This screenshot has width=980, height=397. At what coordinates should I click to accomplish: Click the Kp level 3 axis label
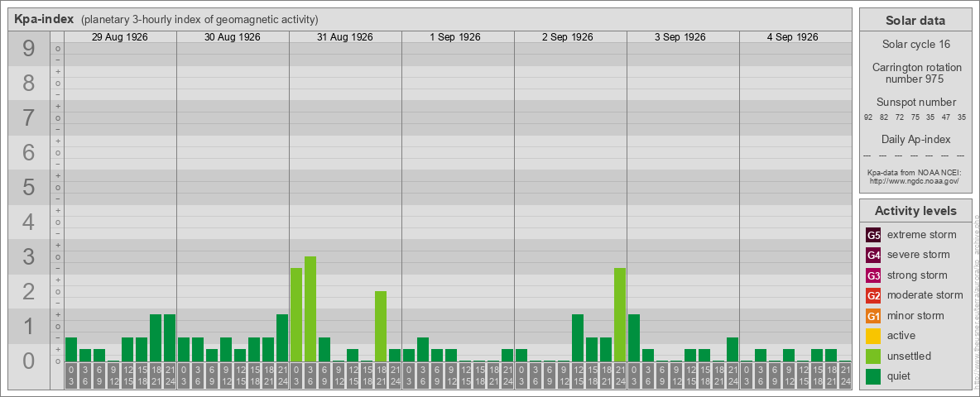[28, 256]
